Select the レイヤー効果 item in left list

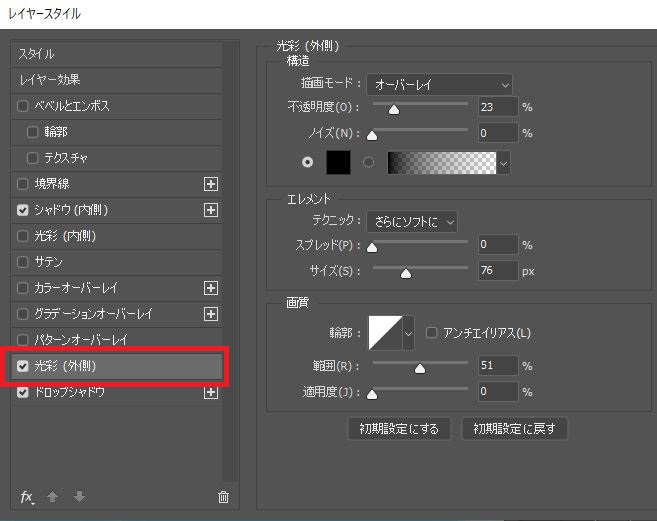pyautogui.click(x=117, y=80)
